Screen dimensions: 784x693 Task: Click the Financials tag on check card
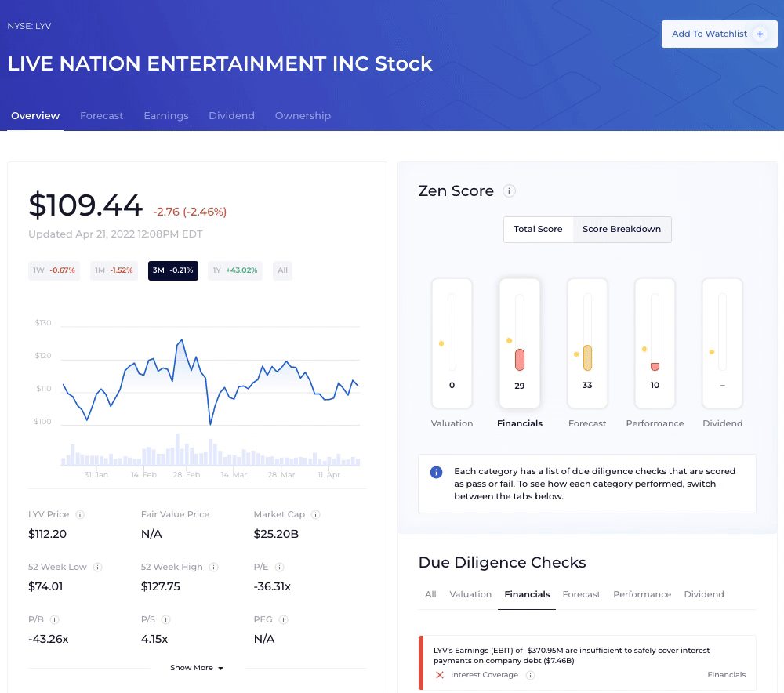coord(727,675)
